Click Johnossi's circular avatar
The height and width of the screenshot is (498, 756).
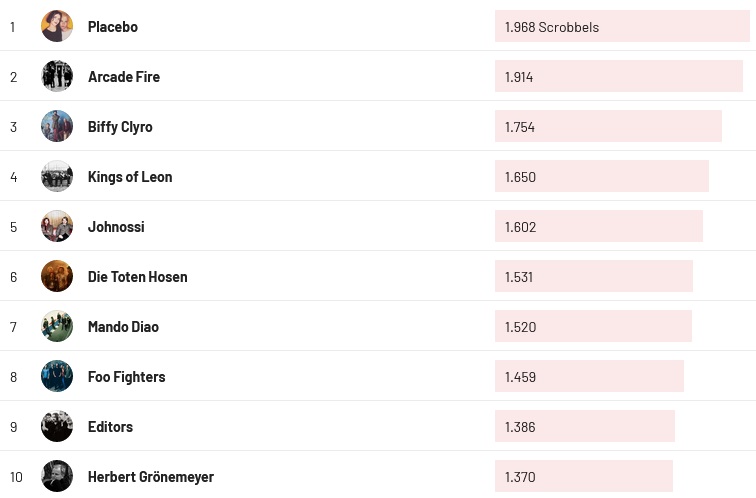point(57,226)
